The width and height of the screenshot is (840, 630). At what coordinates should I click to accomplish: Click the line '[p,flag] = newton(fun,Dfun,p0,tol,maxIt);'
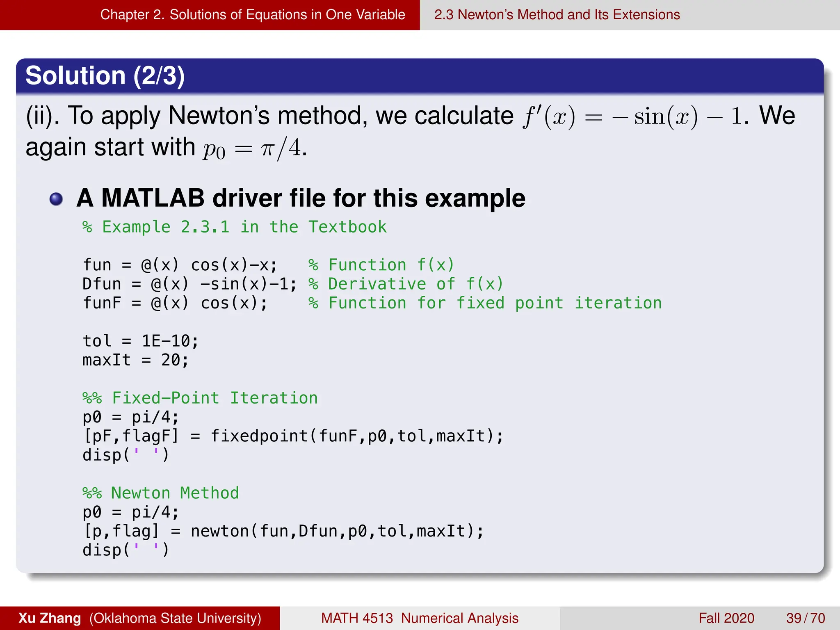[283, 531]
